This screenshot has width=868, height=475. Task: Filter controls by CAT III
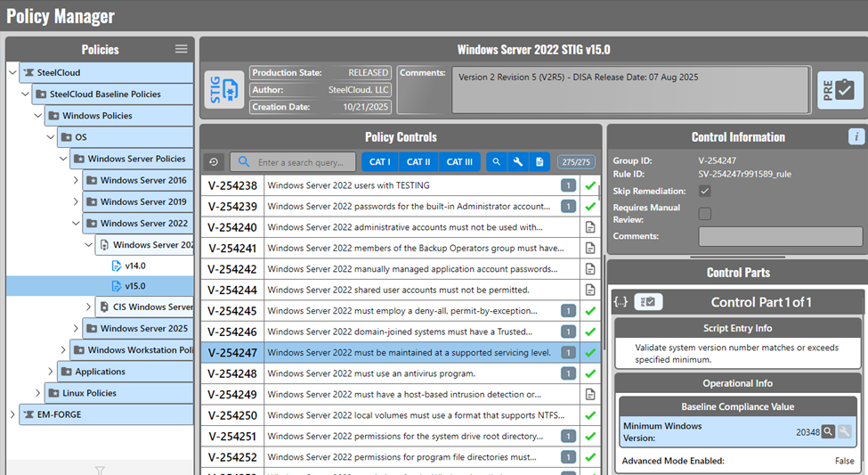(x=460, y=162)
